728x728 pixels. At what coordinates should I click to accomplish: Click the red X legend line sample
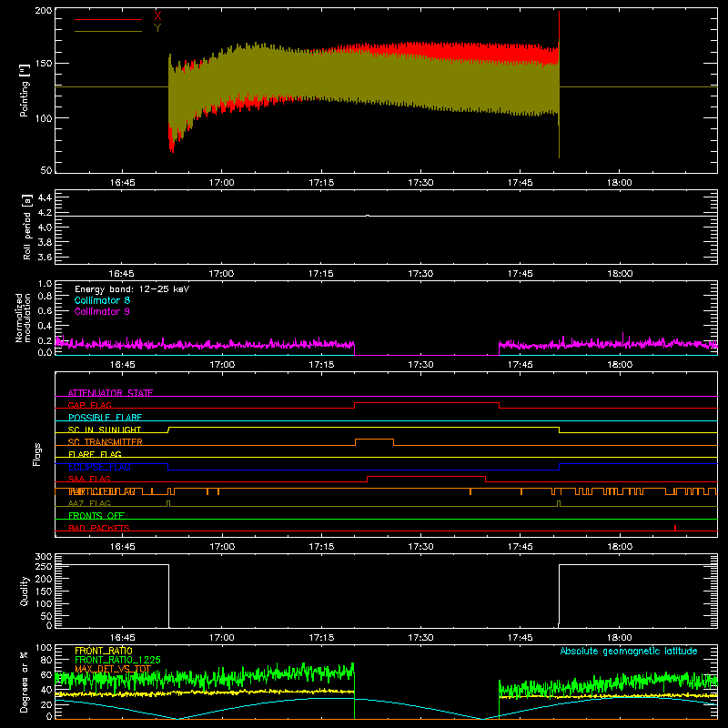[x=108, y=19]
